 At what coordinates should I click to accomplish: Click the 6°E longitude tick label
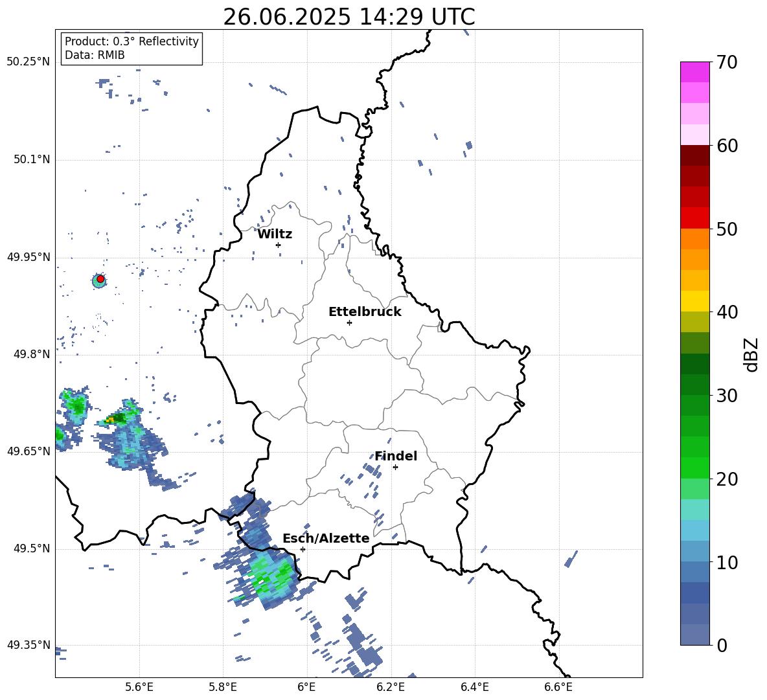point(306,687)
